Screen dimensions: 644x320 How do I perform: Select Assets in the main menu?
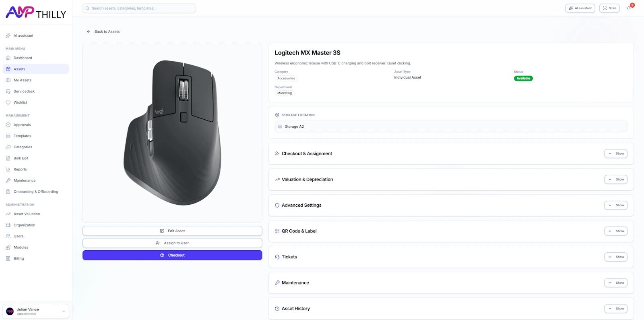(x=36, y=69)
